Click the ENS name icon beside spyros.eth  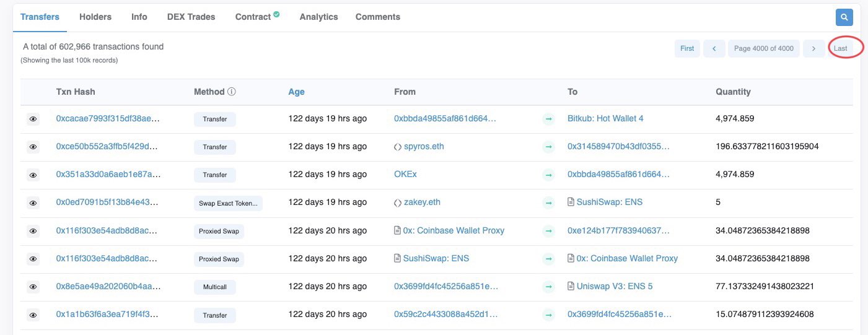click(x=398, y=147)
